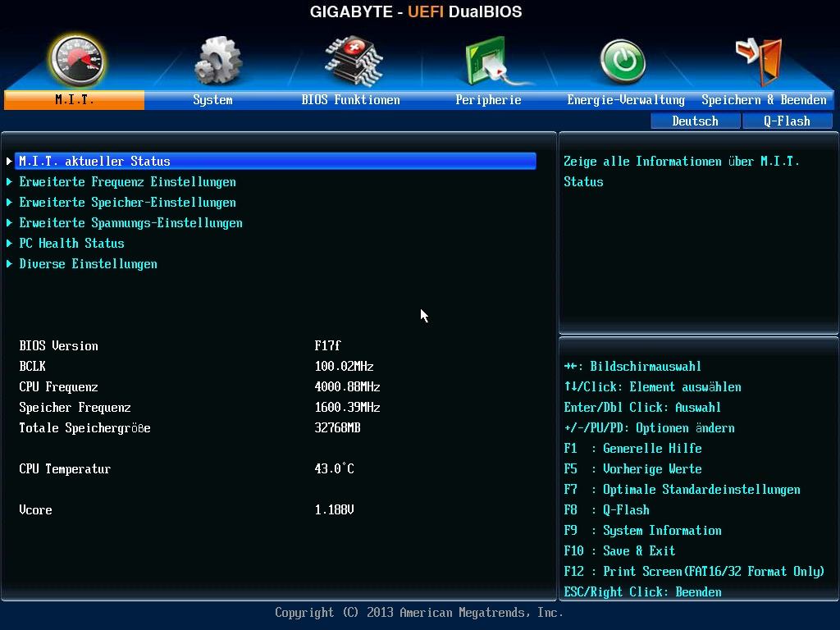Click the BCLK label

click(32, 367)
